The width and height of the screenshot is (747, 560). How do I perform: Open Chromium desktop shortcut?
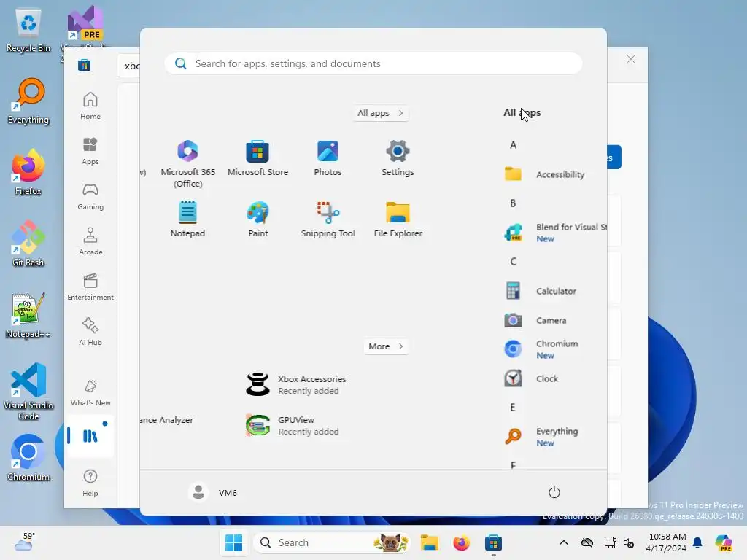click(x=28, y=458)
